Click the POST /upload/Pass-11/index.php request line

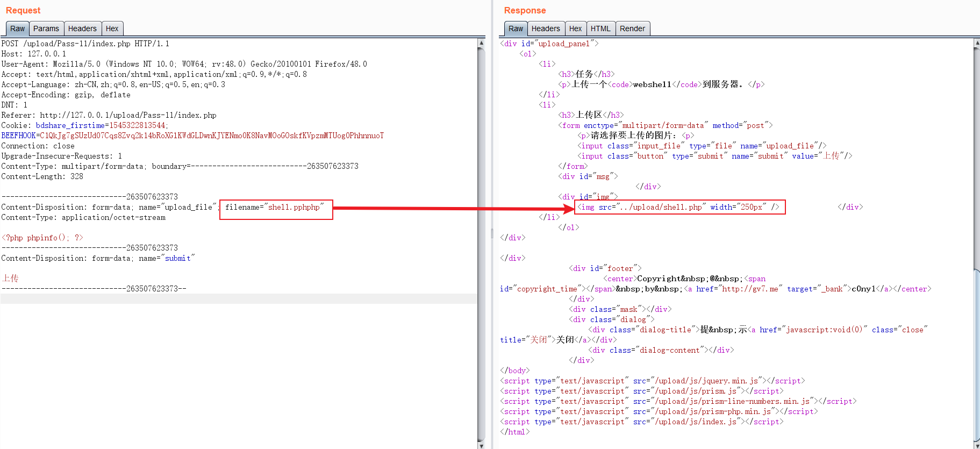tap(85, 44)
